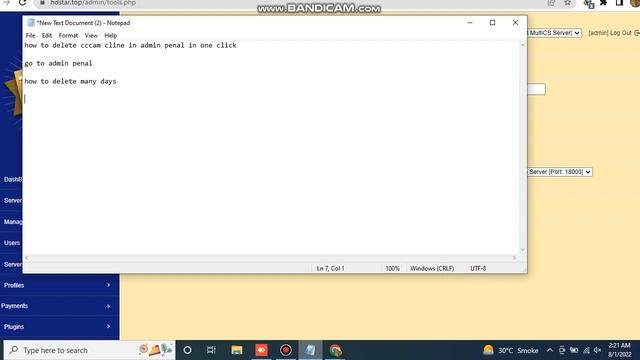Click the horizontal scrollbar right arrow in Notepad
Viewport: 640px width, 360px height.
tap(514, 258)
